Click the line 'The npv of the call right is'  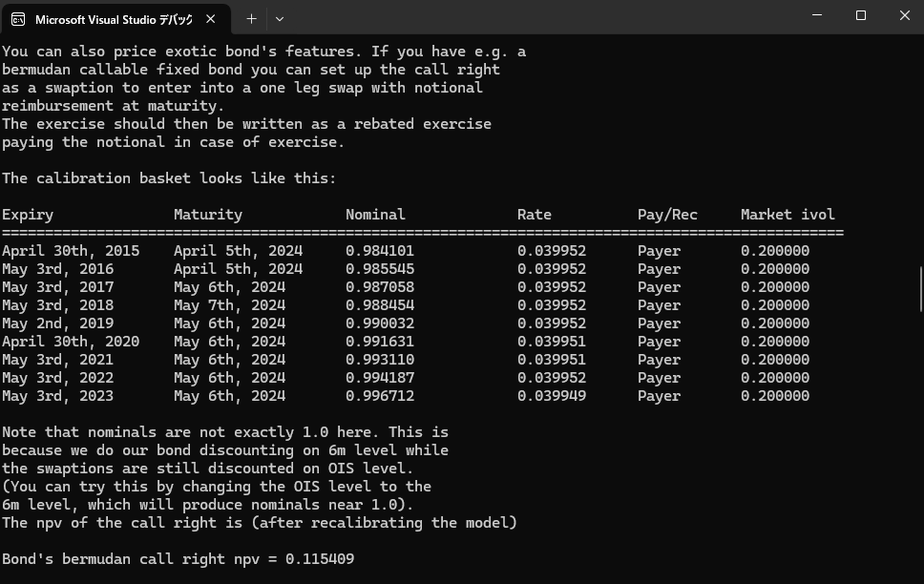point(260,523)
